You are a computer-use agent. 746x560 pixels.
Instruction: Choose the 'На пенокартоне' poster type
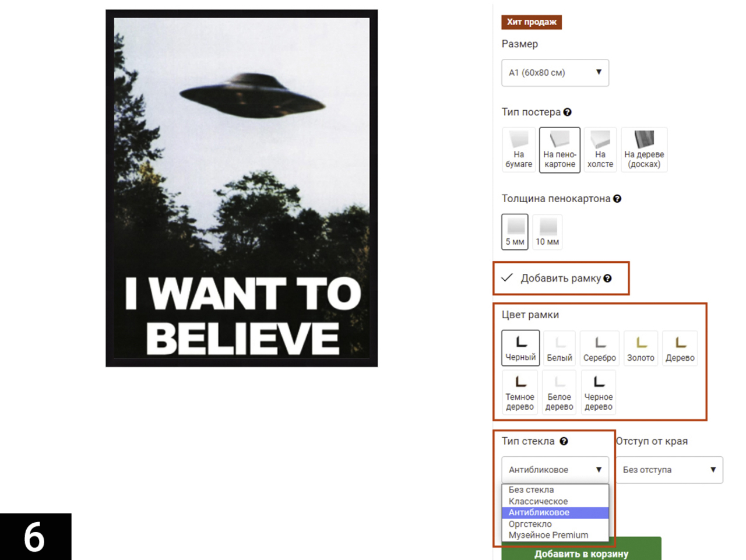click(x=559, y=150)
